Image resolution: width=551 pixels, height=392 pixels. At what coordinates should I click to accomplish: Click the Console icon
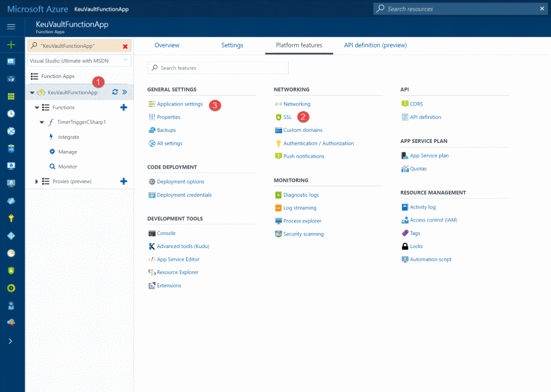[x=152, y=233]
